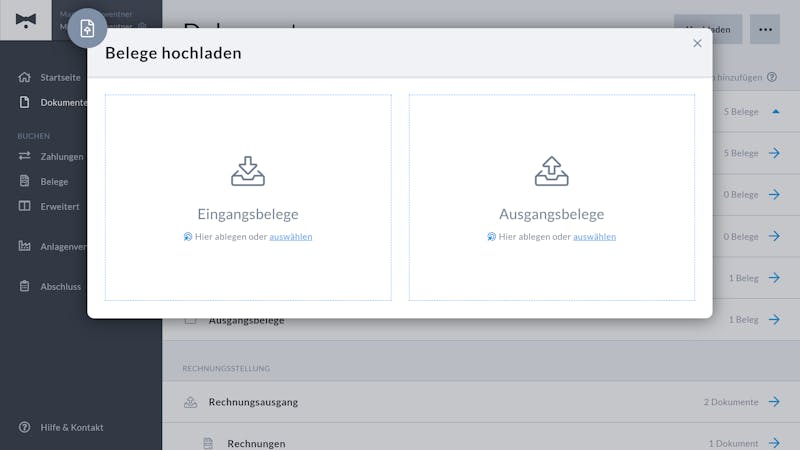Screen dimensions: 800x450
Task: Close the Belege hochladen dialog
Action: 697,43
